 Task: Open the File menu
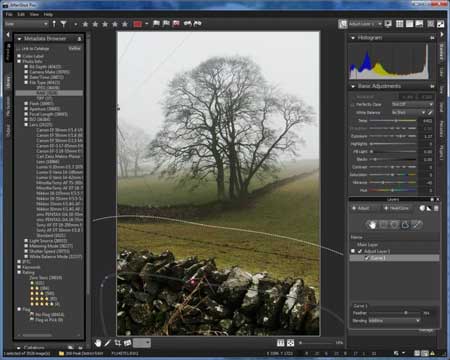coord(9,14)
